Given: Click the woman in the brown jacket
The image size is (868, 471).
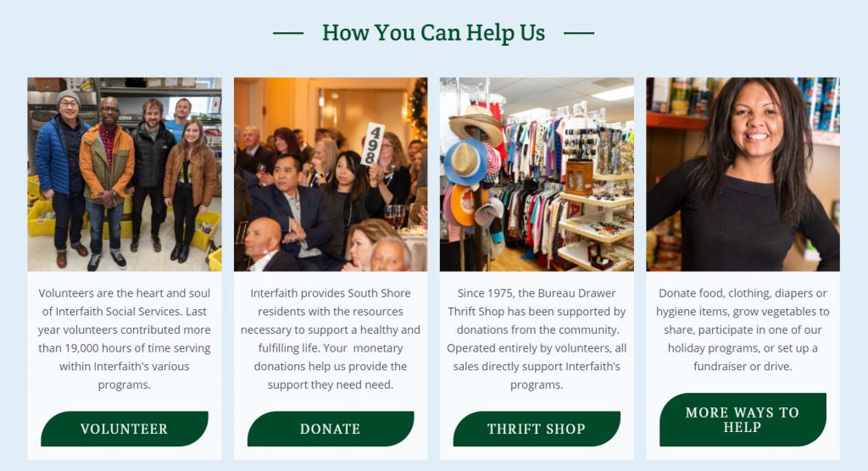Looking at the screenshot, I should 191,189.
